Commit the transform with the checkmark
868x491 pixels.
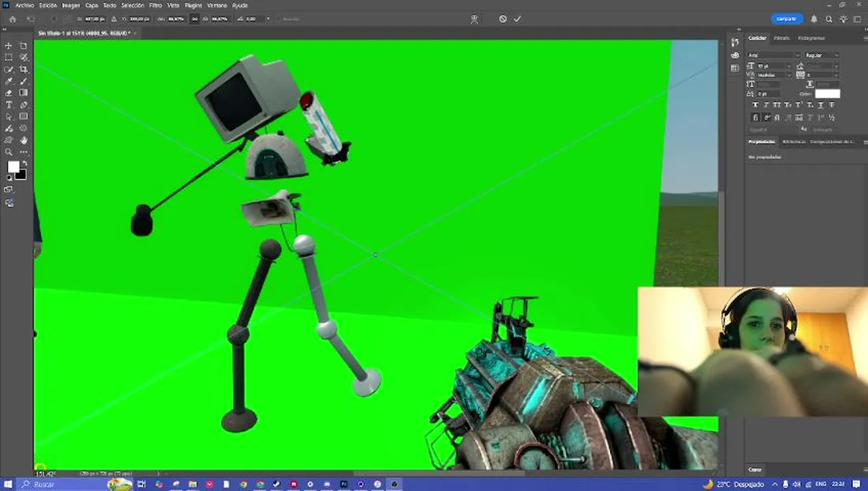pyautogui.click(x=517, y=19)
